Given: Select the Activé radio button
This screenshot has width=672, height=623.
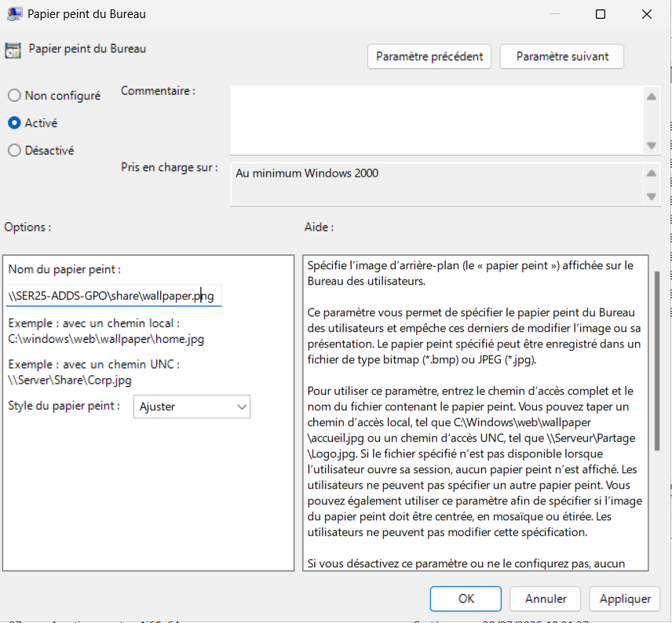Looking at the screenshot, I should tap(14, 123).
